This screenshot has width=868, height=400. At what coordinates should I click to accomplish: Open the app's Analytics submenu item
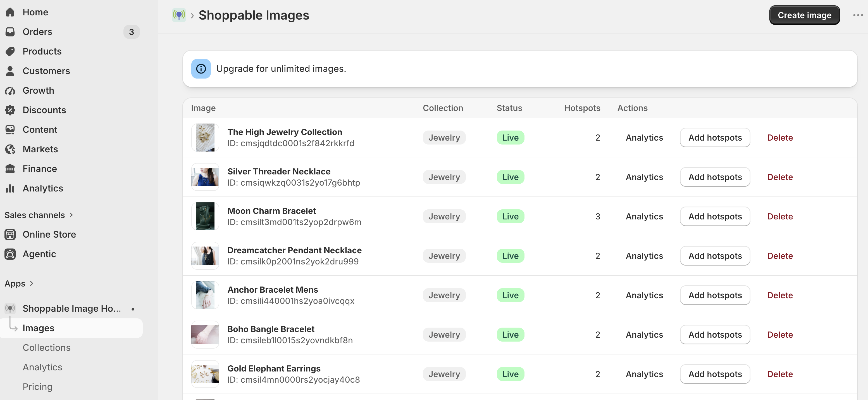coord(42,367)
